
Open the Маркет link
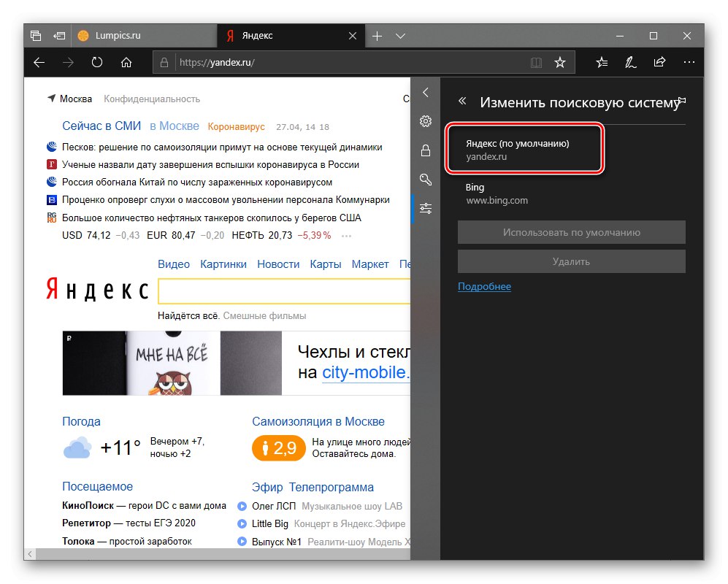point(370,264)
